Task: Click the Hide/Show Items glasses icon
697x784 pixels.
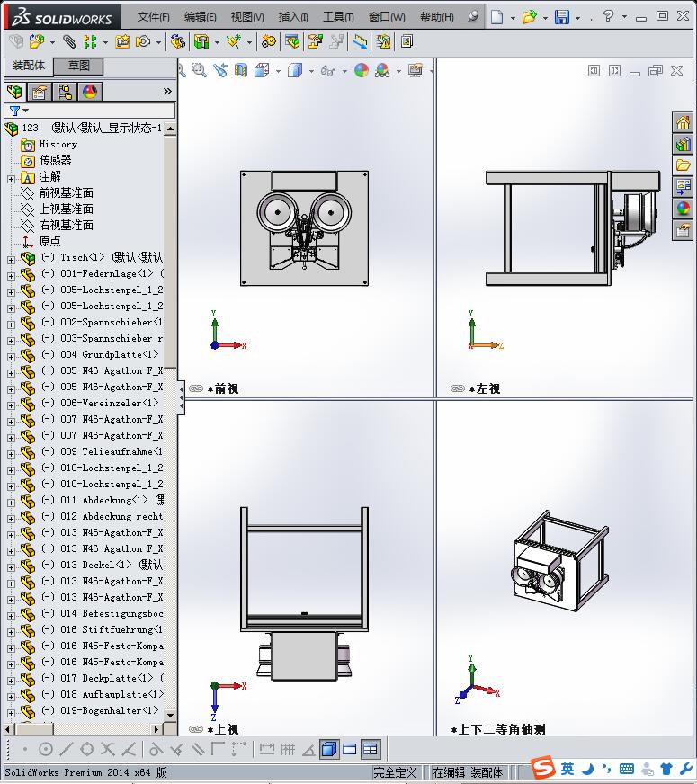Action: (x=328, y=70)
